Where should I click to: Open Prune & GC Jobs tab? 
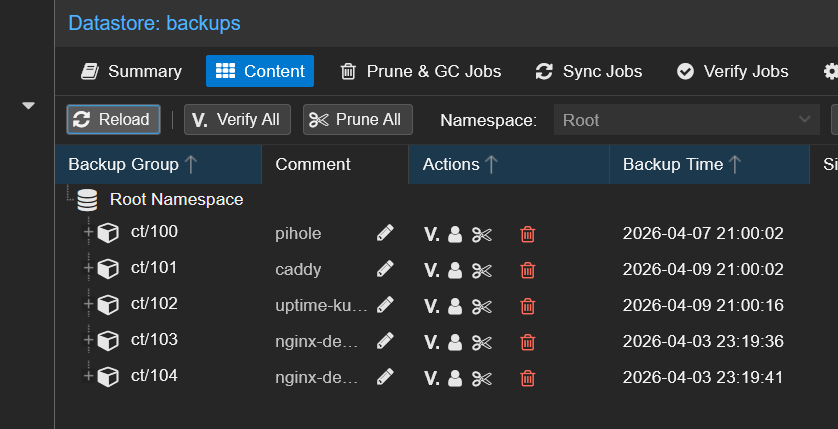(421, 71)
